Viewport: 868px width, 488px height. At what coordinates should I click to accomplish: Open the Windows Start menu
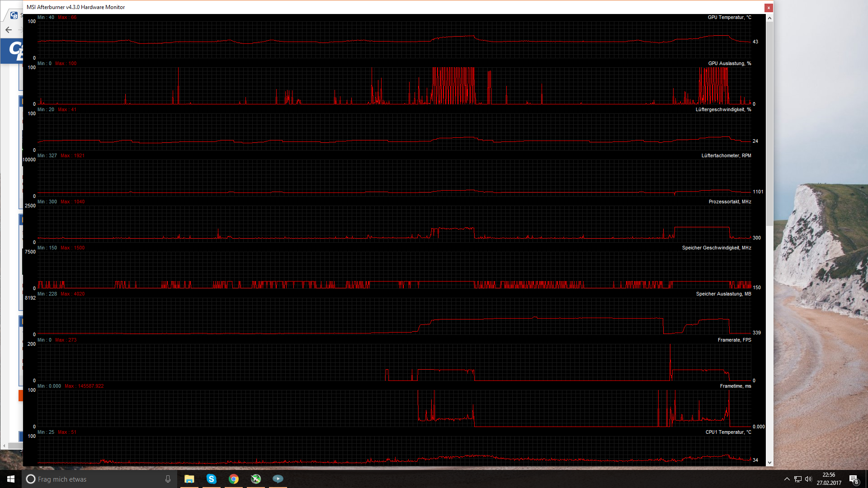11,479
